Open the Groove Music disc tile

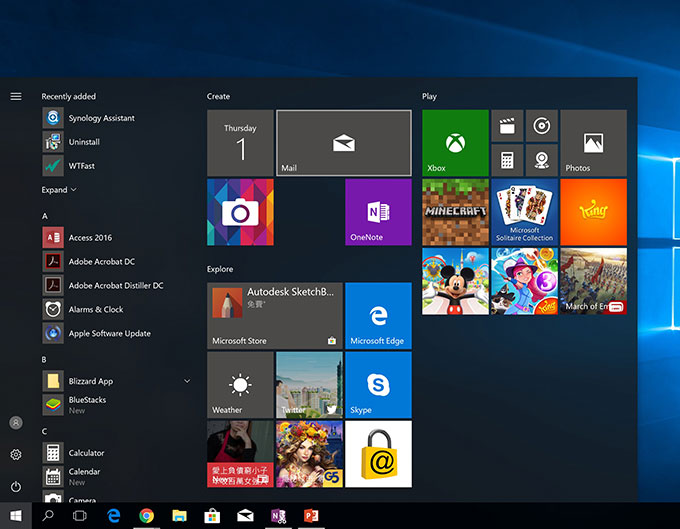click(x=542, y=126)
